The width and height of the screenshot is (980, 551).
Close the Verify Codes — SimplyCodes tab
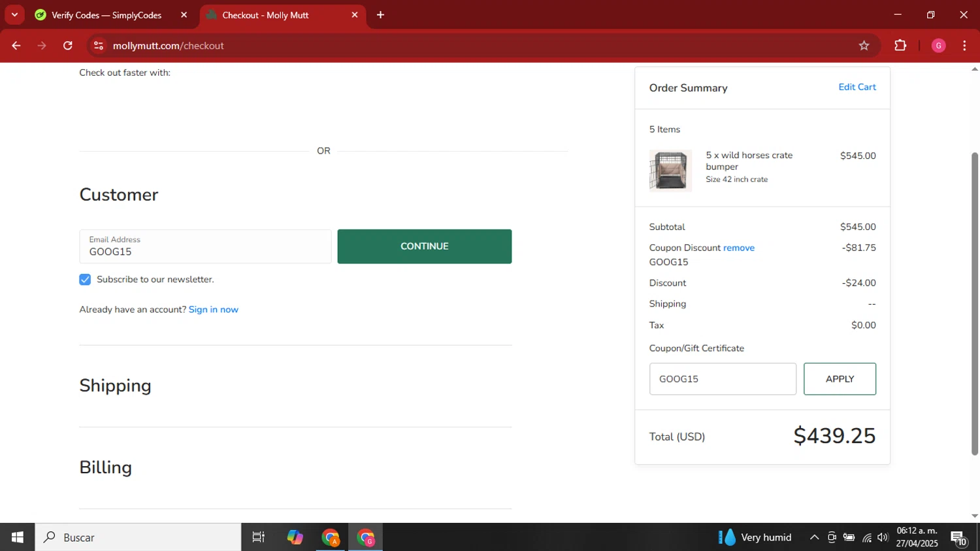point(184,15)
